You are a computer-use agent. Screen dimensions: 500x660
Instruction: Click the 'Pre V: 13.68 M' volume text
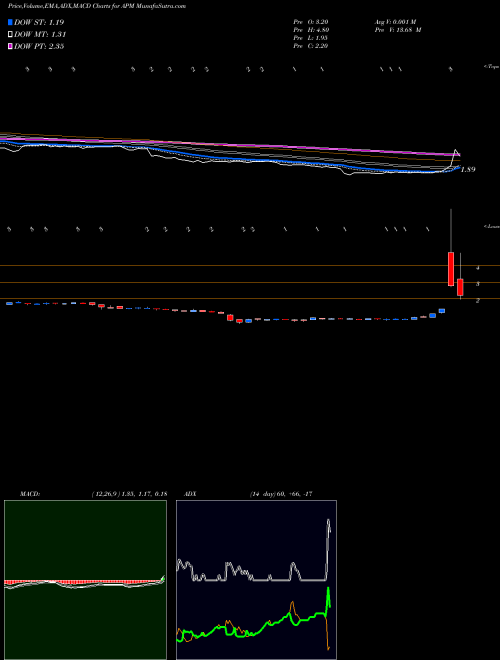[x=398, y=30]
